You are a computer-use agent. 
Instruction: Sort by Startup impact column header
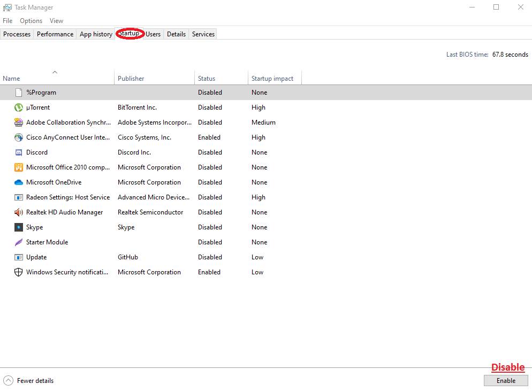tap(272, 79)
